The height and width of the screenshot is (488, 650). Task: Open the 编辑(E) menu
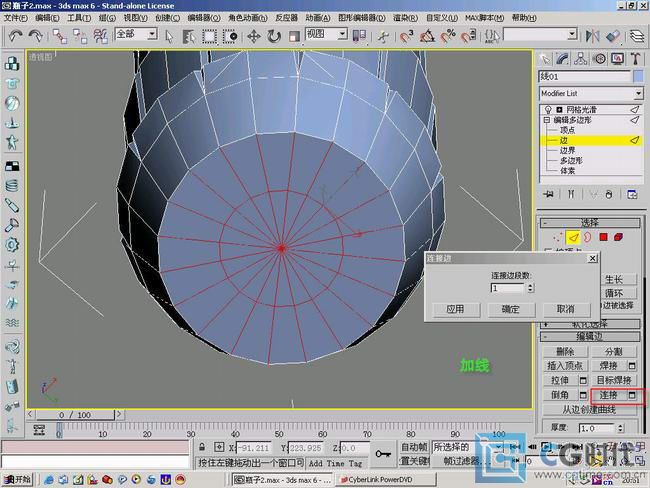point(47,18)
